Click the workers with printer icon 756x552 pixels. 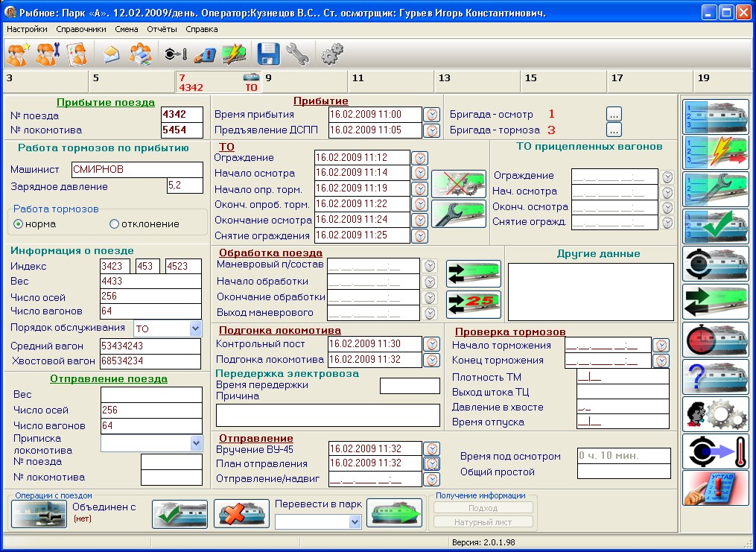pyautogui.click(x=140, y=54)
